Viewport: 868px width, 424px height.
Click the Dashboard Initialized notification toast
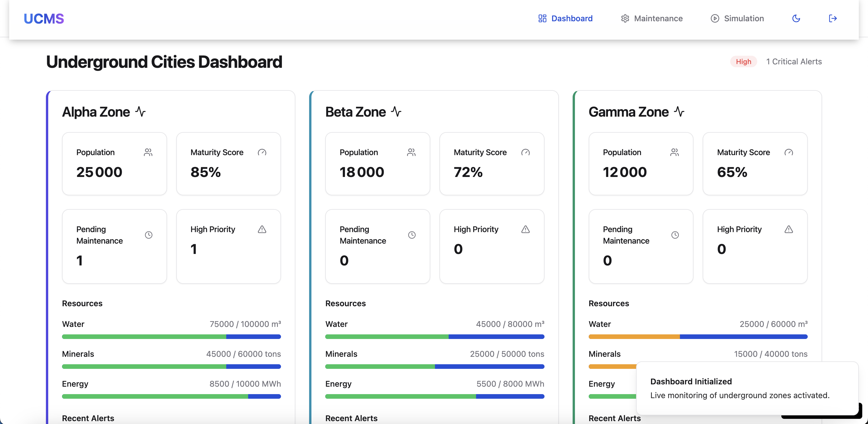point(747,388)
